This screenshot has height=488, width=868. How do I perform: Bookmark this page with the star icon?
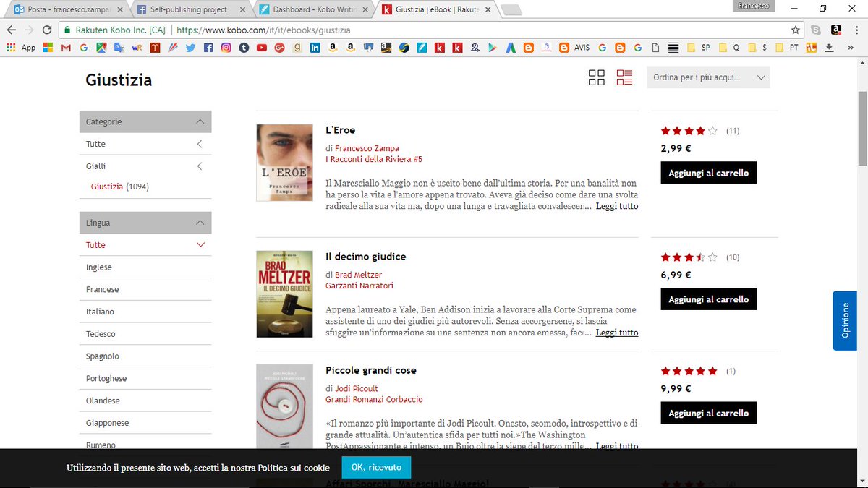(x=796, y=30)
